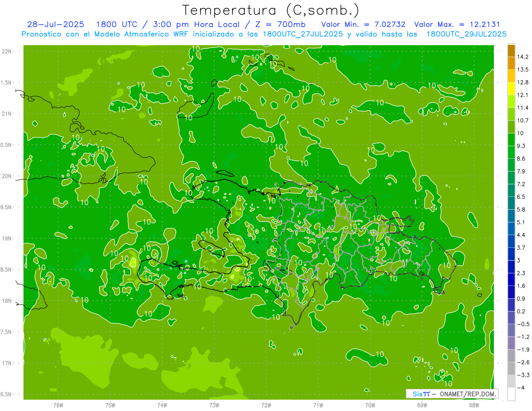Select the 'Valor Min. = 7.02732' value

coord(363,24)
